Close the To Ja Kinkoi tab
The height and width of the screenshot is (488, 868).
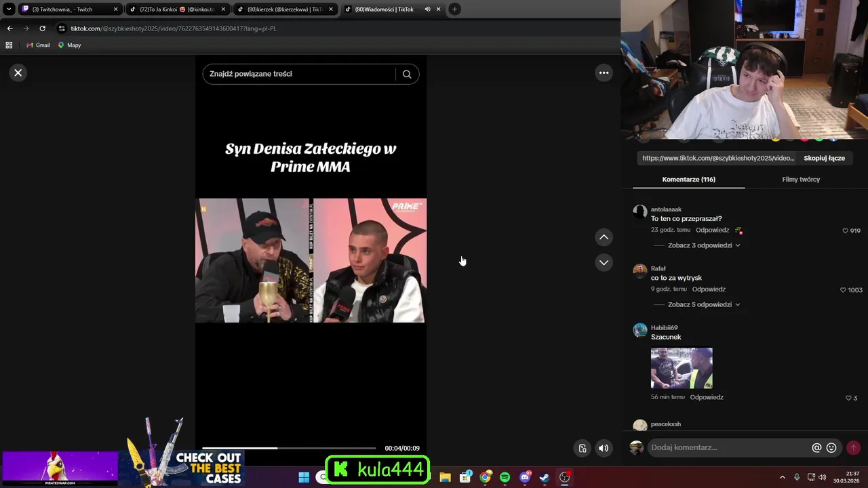point(223,9)
